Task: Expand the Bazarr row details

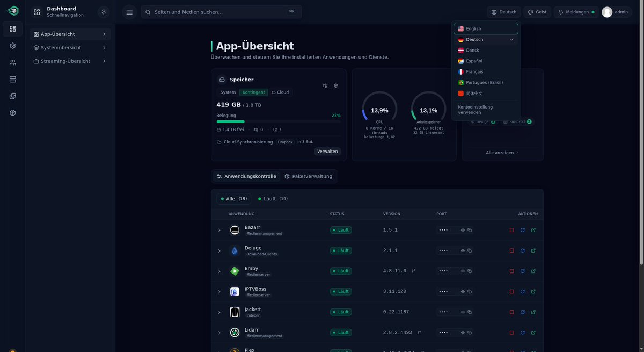Action: tap(219, 231)
